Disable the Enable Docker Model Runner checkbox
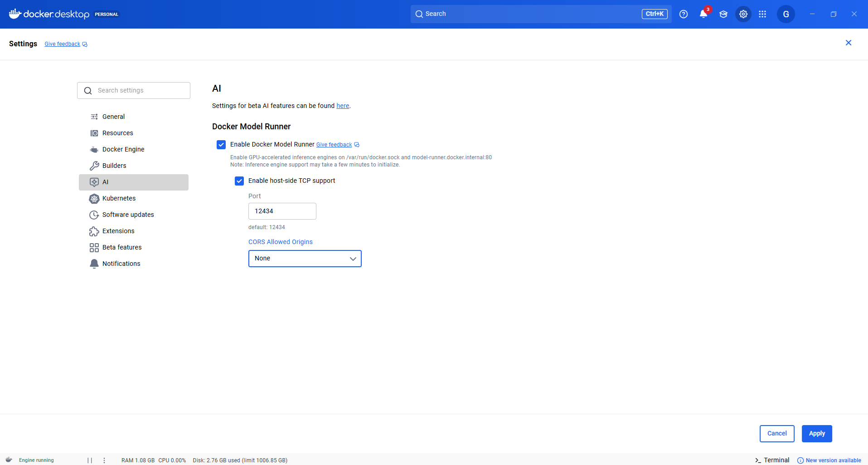The width and height of the screenshot is (868, 465). click(x=221, y=145)
